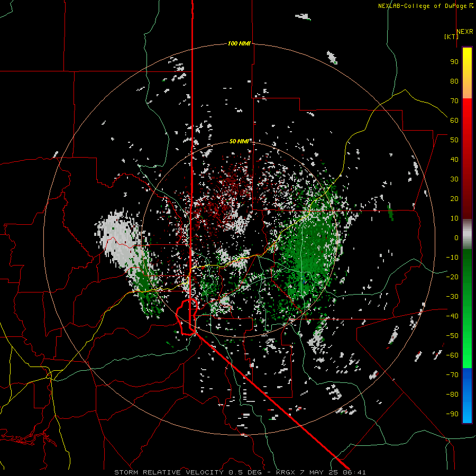The height and width of the screenshot is (476, 476).
Task: Click the 0 value on velocity scale
Action: point(456,238)
